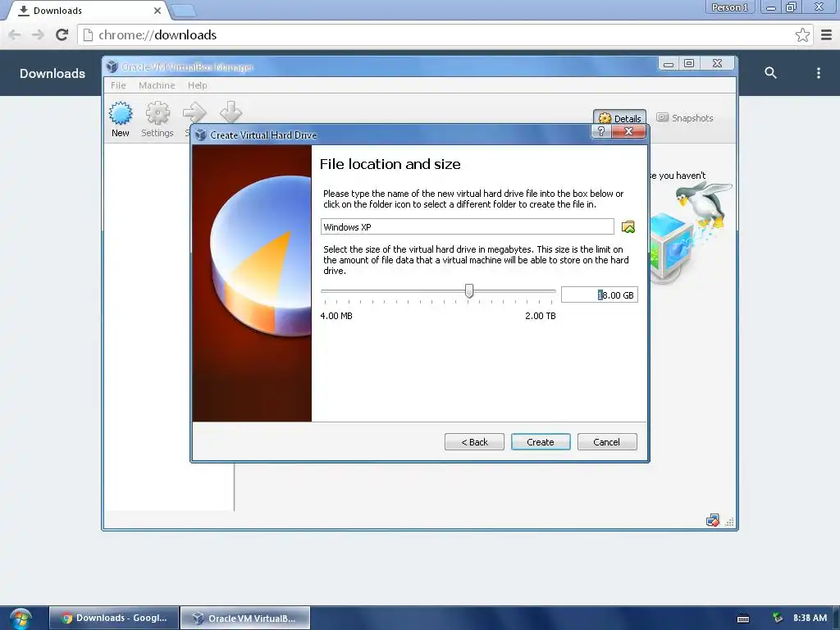The width and height of the screenshot is (840, 630).
Task: Click the Chrome forward arrow
Action: [38, 34]
